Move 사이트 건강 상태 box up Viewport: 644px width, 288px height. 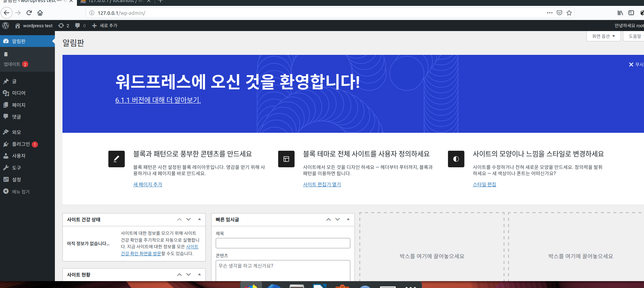(179, 219)
